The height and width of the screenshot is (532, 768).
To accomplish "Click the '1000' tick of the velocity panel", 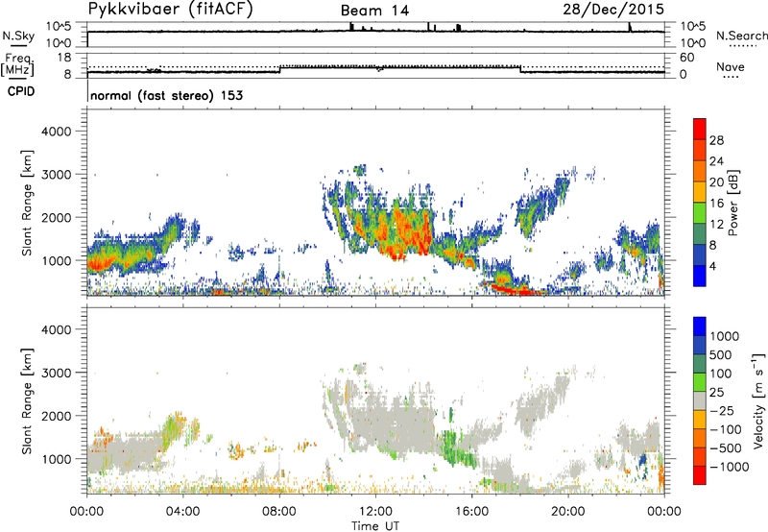I will pos(56,459).
